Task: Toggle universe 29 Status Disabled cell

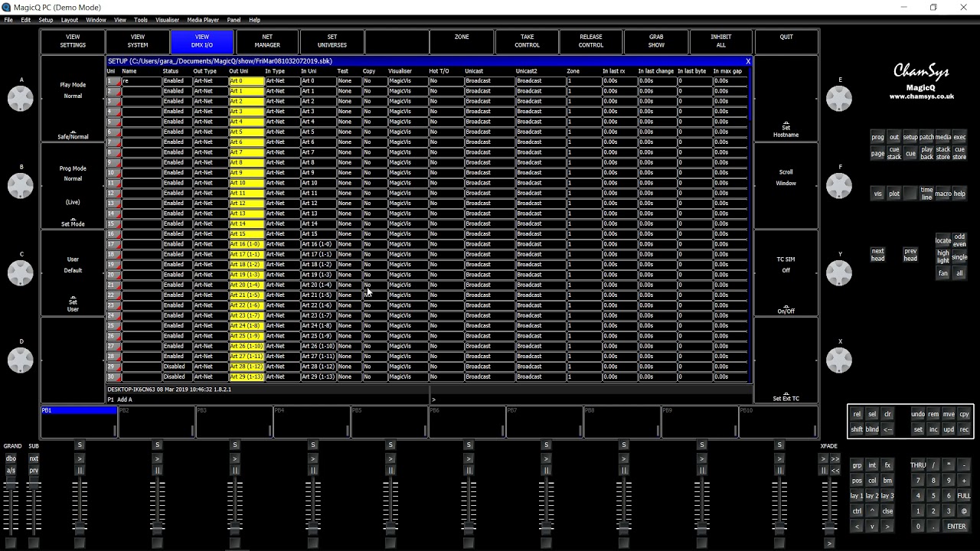Action: [177, 367]
